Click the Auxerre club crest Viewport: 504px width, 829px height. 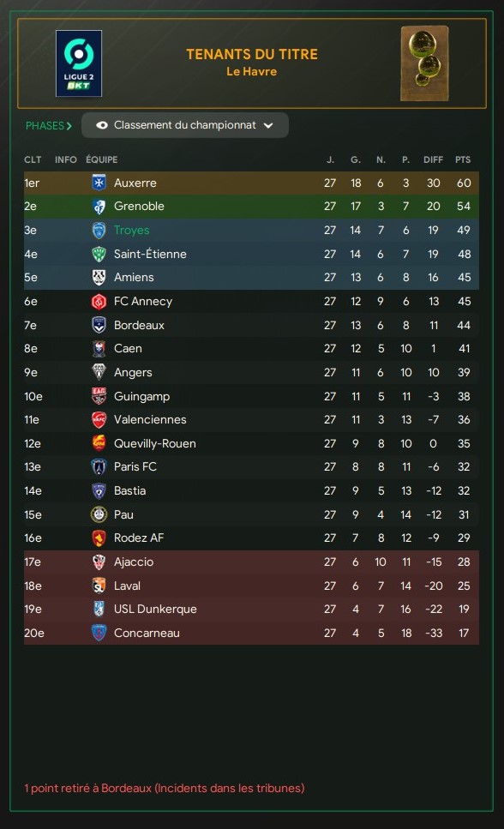pyautogui.click(x=99, y=183)
